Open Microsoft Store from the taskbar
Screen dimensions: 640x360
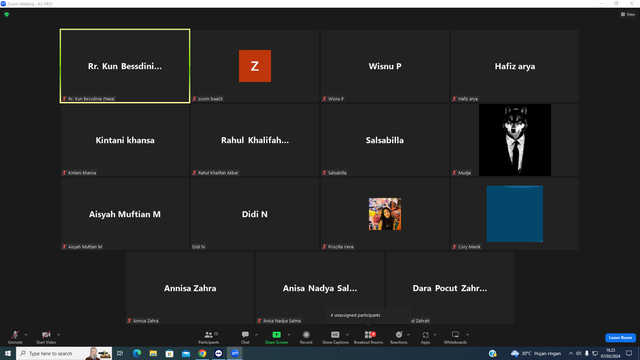point(169,353)
